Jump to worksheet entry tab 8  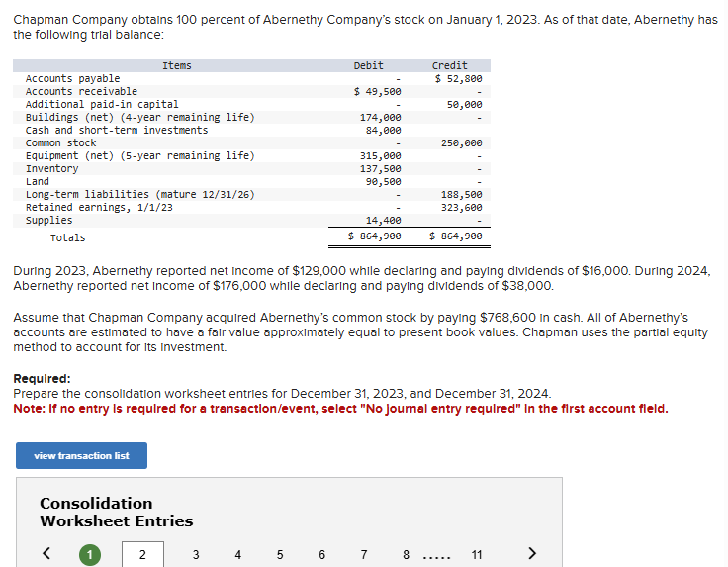tap(406, 554)
